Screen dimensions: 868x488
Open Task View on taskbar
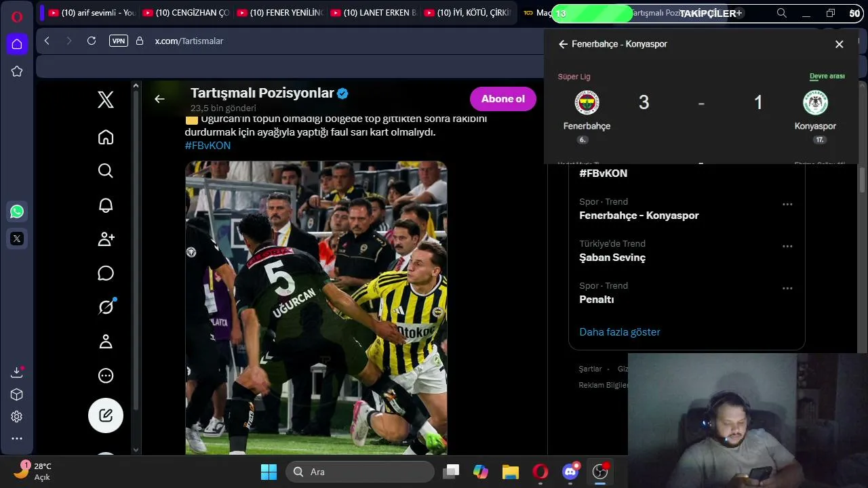pos(451,472)
